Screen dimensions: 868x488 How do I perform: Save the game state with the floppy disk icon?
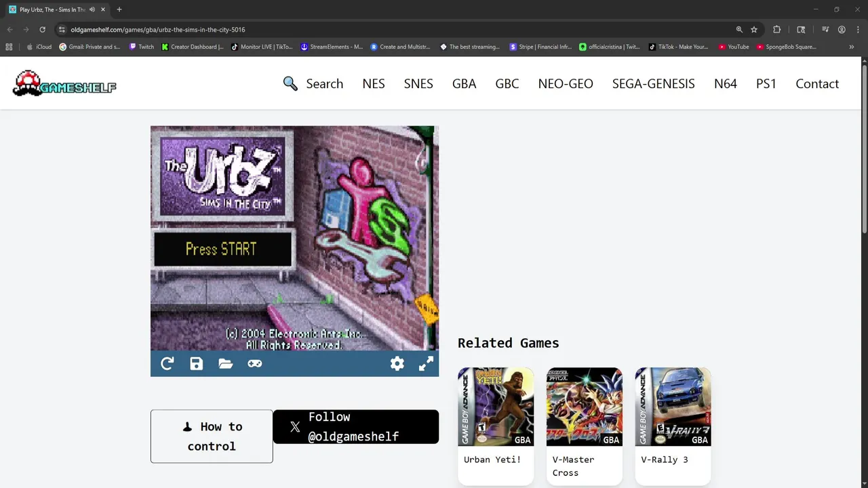click(x=196, y=364)
